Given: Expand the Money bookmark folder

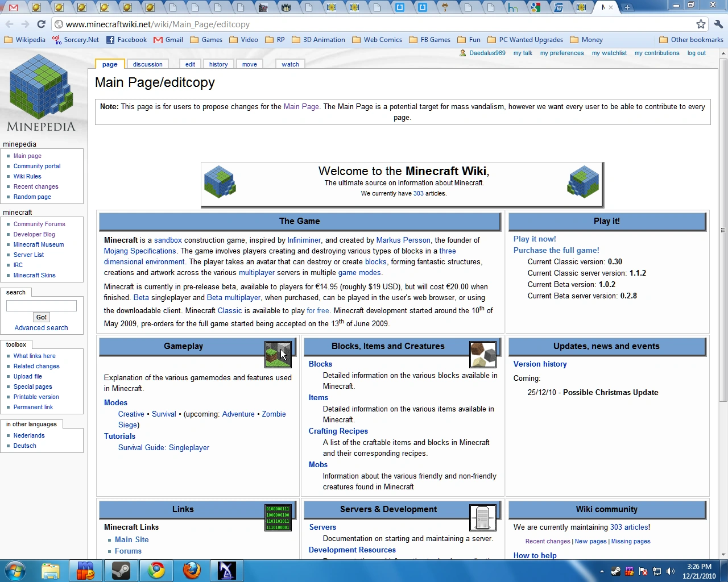Looking at the screenshot, I should tap(586, 40).
